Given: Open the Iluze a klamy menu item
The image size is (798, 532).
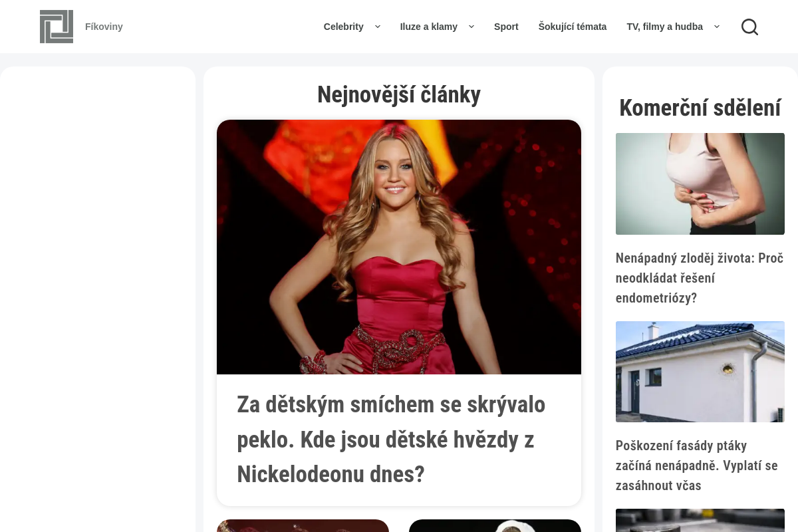Looking at the screenshot, I should coord(428,27).
